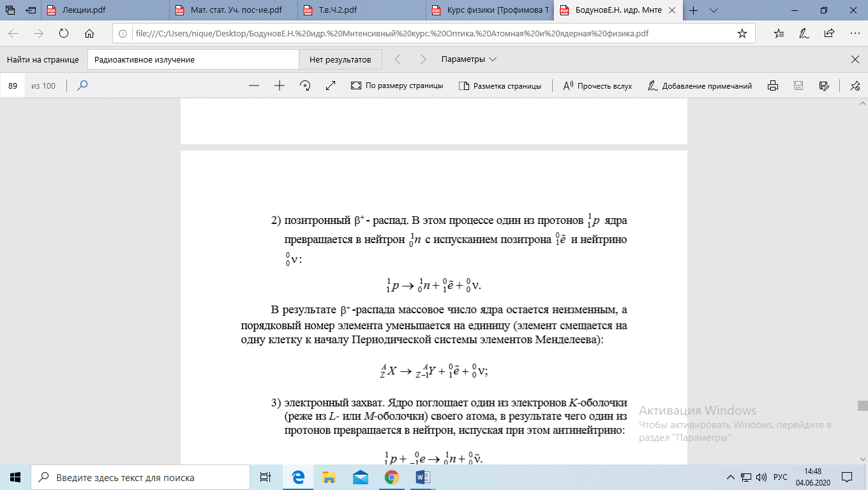The height and width of the screenshot is (490, 868).
Task: Expand the Параметры search options
Action: tap(468, 59)
